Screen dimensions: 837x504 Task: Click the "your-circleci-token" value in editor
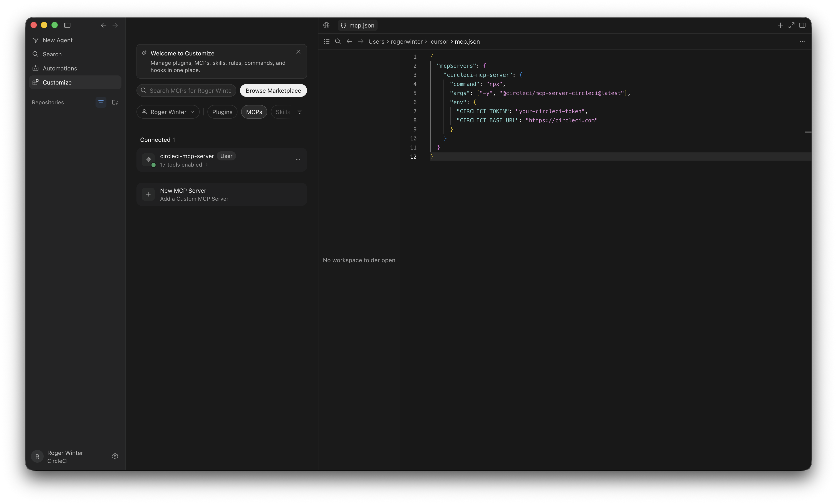550,111
